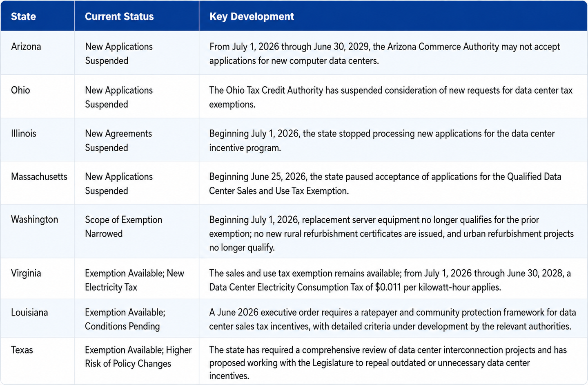Select the Louisiana state cell
588x385 pixels.
37,318
